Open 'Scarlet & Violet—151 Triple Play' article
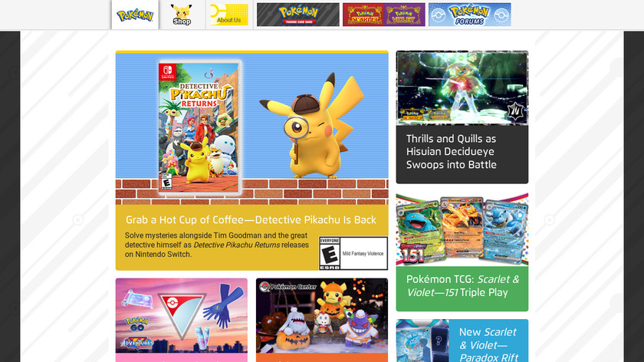This screenshot has width=644, height=362. pyautogui.click(x=462, y=286)
